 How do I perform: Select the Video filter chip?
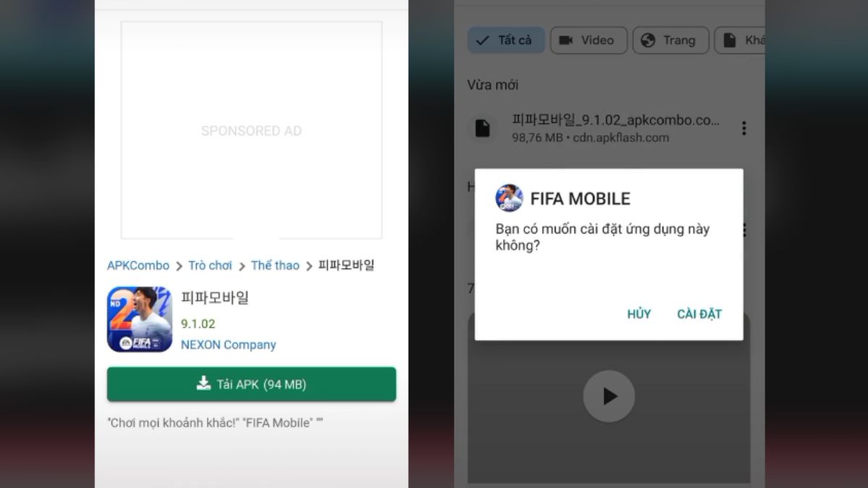click(x=587, y=40)
